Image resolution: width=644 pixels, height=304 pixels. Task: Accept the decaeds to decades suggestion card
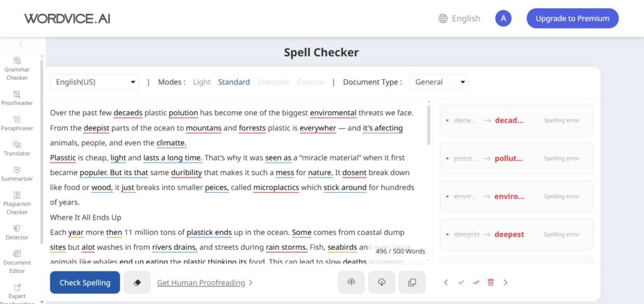click(x=516, y=120)
